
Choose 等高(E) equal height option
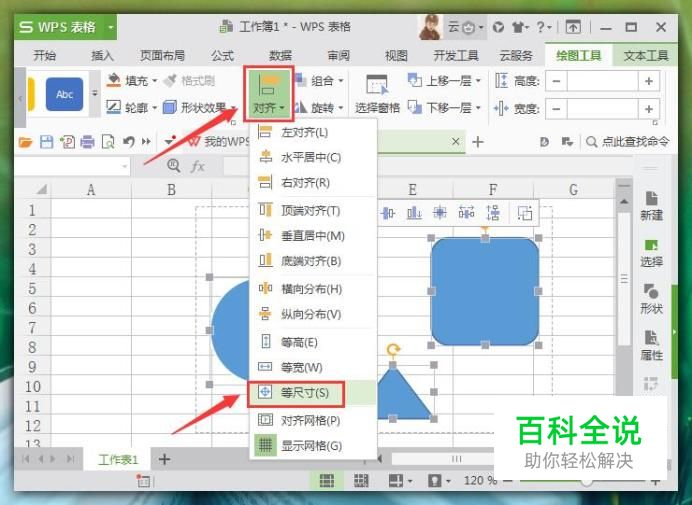[313, 342]
